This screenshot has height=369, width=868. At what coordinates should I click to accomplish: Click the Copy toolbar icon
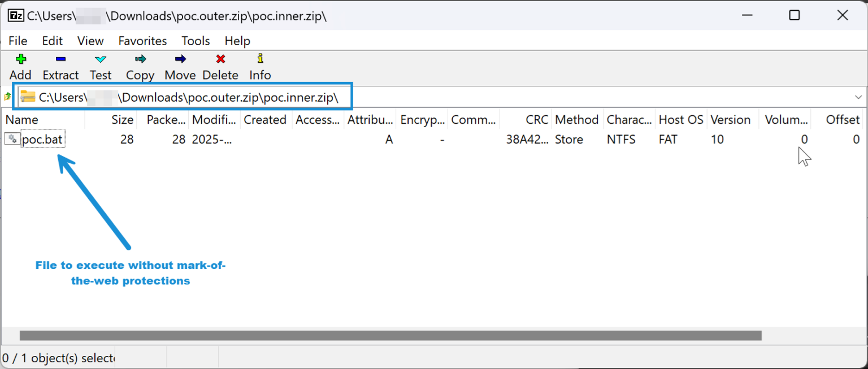pyautogui.click(x=139, y=59)
